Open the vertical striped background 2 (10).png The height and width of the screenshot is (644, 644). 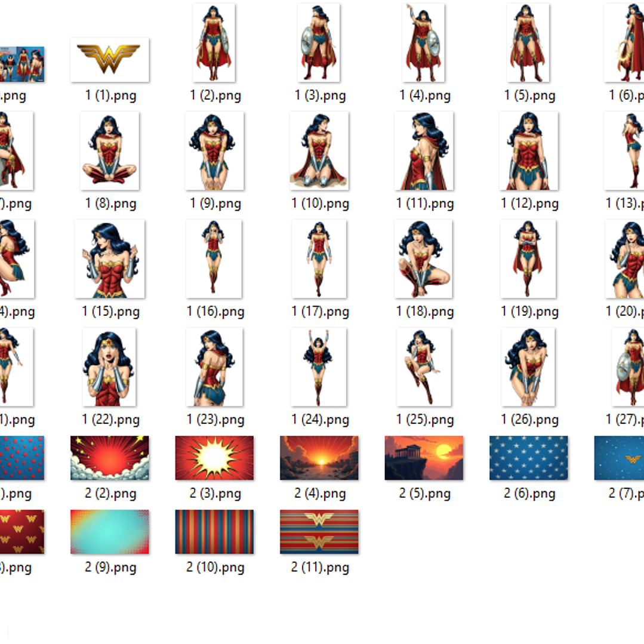coord(214,532)
